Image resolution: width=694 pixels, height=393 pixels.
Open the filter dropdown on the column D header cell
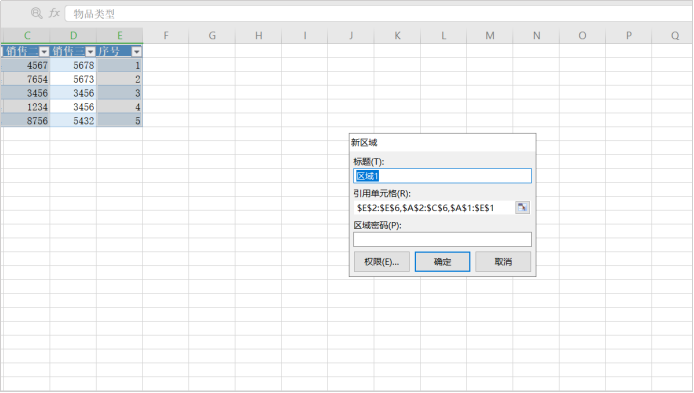point(90,52)
